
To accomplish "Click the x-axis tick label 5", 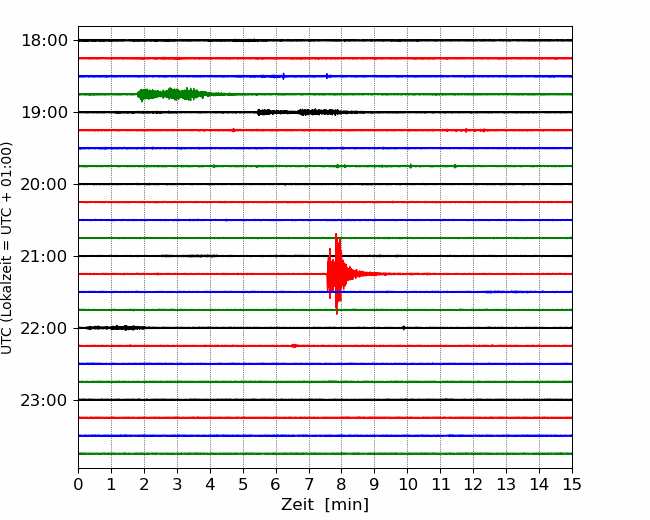I will click(x=243, y=484).
